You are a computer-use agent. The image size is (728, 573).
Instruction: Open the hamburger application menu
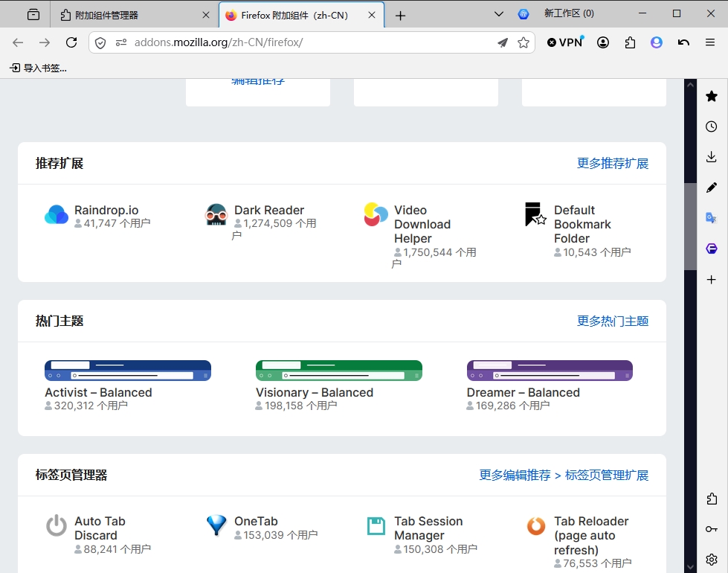pyautogui.click(x=710, y=42)
